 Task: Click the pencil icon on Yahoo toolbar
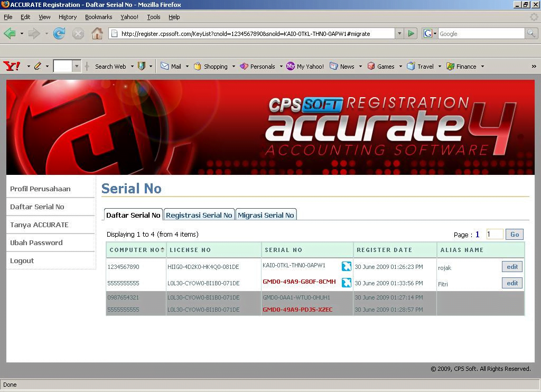point(38,66)
